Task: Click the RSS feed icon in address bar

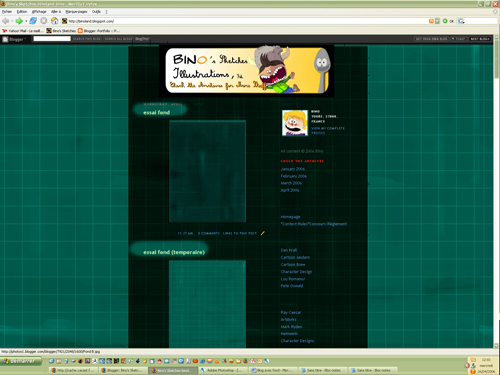Action: pos(431,21)
